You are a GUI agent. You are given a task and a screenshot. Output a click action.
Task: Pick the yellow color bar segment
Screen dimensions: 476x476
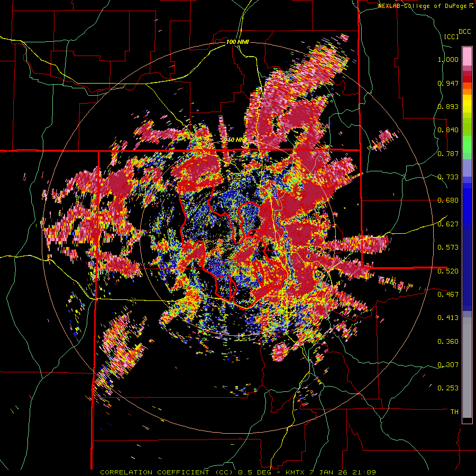click(467, 104)
